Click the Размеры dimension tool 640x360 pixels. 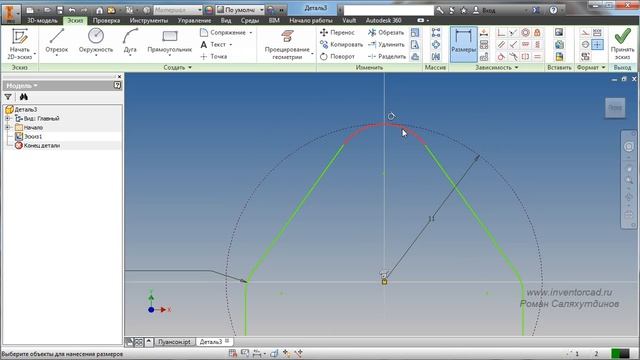463,44
